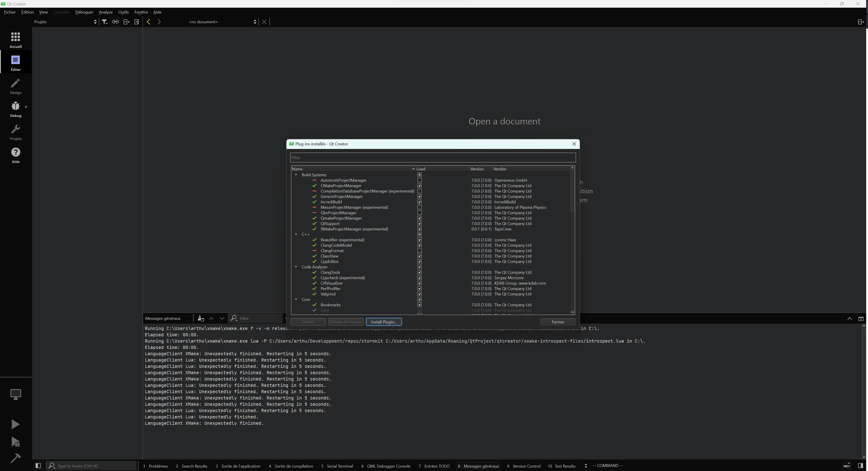The image size is (868, 471).
Task: Click the Fermer button
Action: (558, 322)
